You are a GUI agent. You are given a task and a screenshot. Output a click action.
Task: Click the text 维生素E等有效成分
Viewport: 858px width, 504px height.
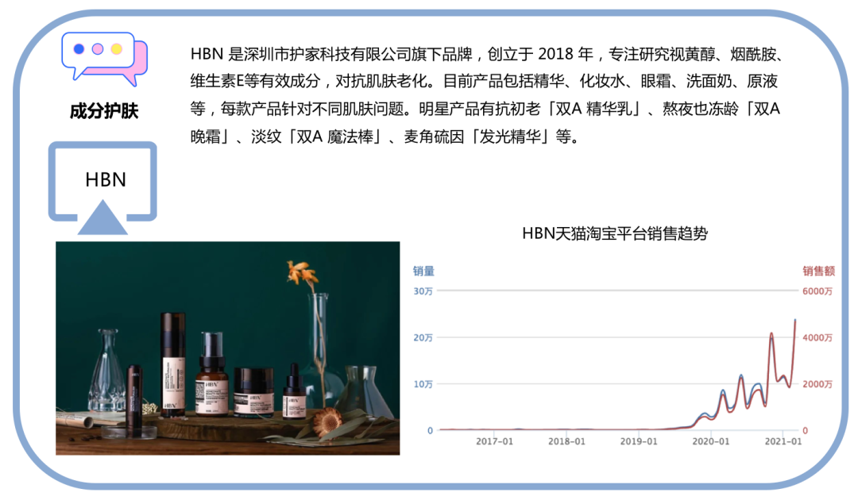click(255, 82)
